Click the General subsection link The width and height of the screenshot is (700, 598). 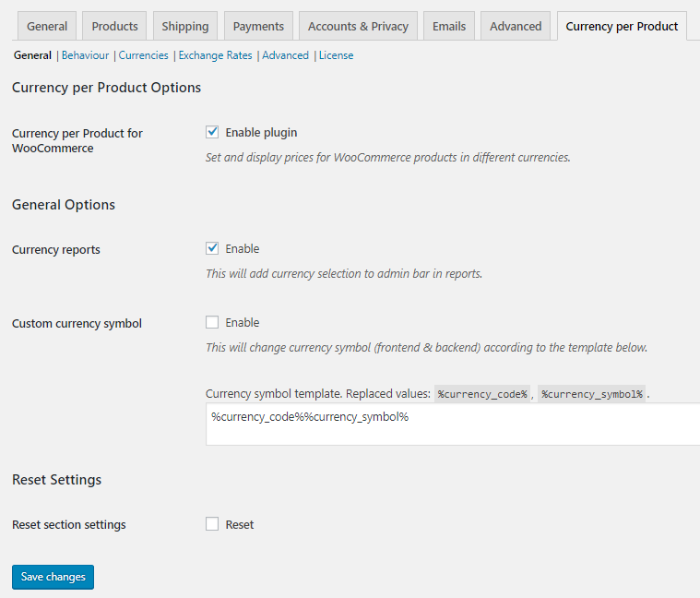tap(32, 55)
